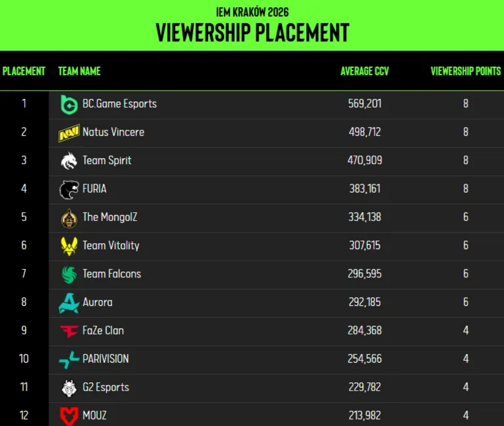Click the Aurora team logo
Viewport: 504px width, 426px height.
pos(69,303)
